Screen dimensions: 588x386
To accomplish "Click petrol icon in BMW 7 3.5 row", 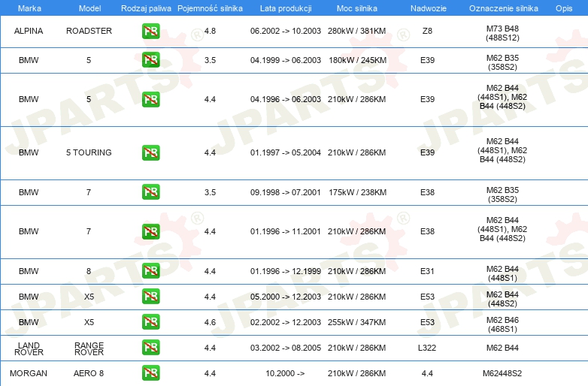I will click(150, 192).
